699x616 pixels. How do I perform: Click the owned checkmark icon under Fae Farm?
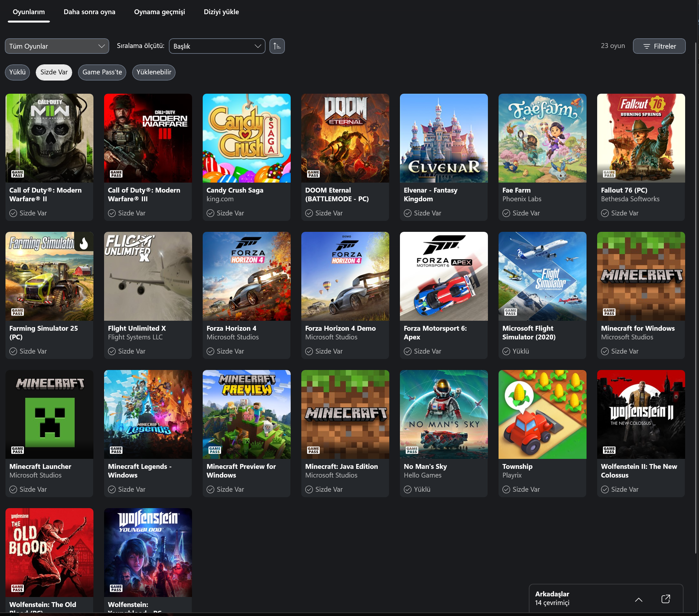click(x=506, y=213)
